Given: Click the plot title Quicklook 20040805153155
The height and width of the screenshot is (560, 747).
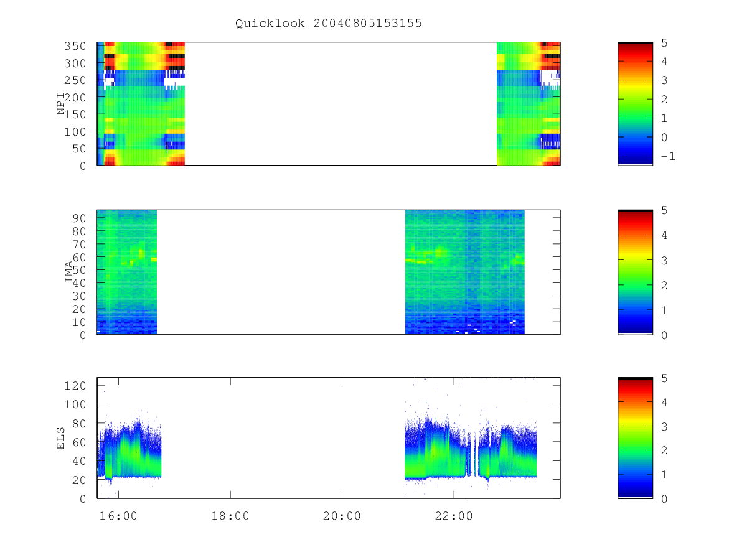Looking at the screenshot, I should tap(329, 23).
